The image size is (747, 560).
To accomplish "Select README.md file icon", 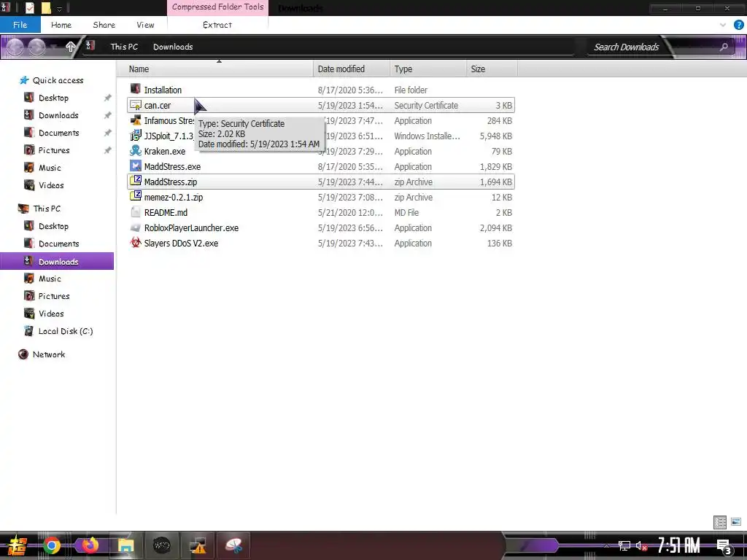I will click(x=136, y=212).
